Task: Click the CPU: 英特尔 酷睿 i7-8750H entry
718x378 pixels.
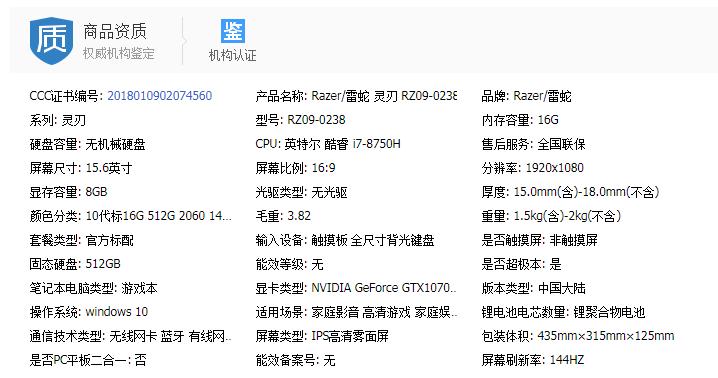Action: click(x=328, y=144)
